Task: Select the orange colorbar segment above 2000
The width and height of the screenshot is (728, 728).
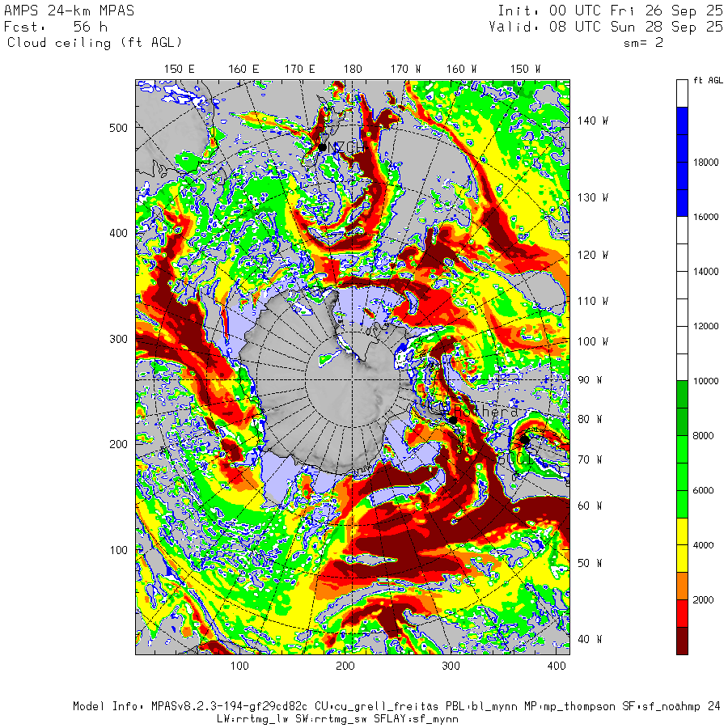Action: (682, 586)
